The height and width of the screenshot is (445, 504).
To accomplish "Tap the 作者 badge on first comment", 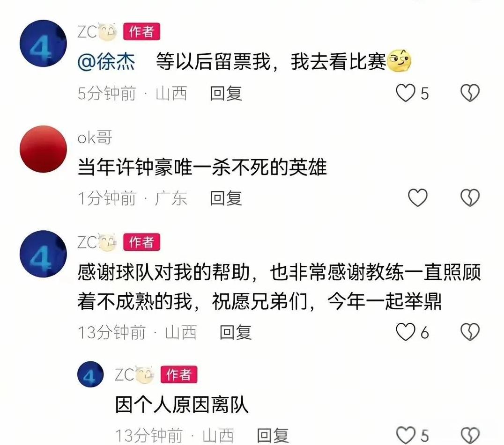I will point(142,32).
